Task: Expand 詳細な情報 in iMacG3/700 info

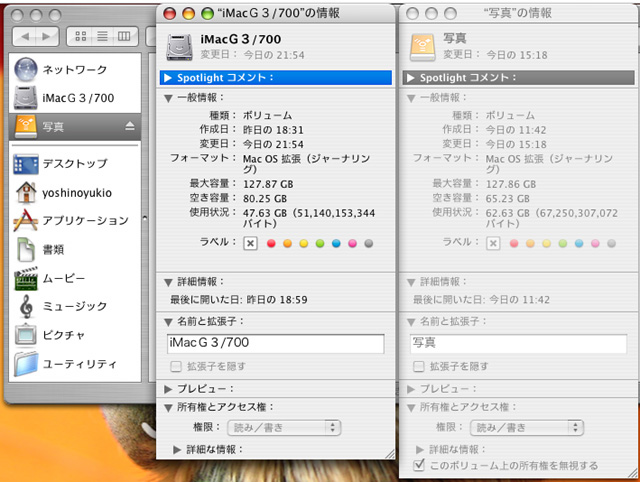Action: tap(177, 450)
